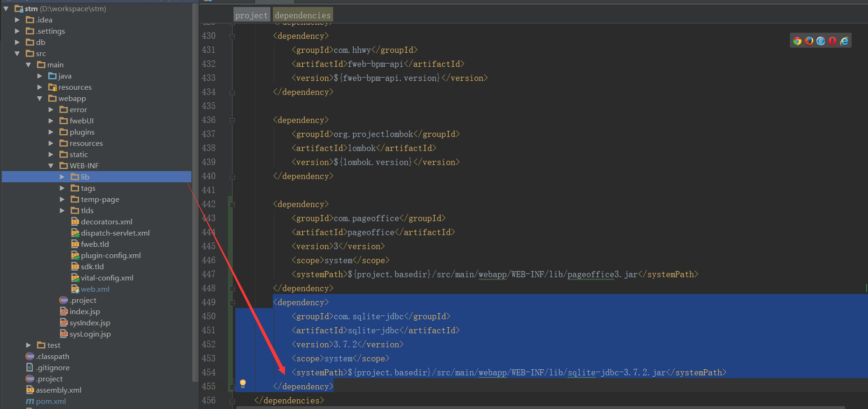This screenshot has height=409, width=868.
Task: Click the dispatch-servlet.xml file icon
Action: [x=75, y=233]
